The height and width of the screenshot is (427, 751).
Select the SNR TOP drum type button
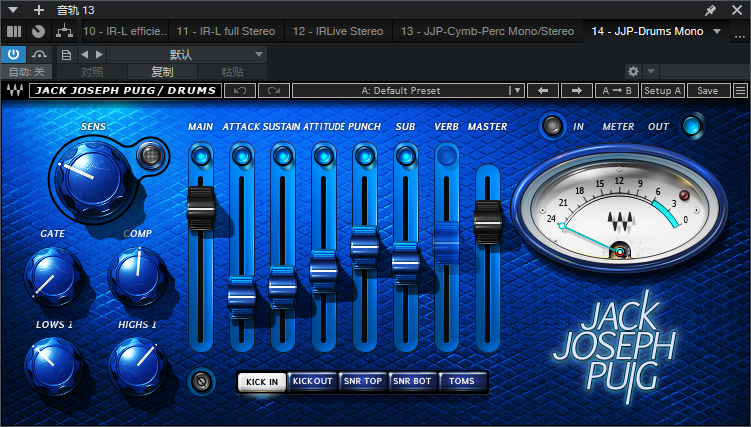point(363,381)
